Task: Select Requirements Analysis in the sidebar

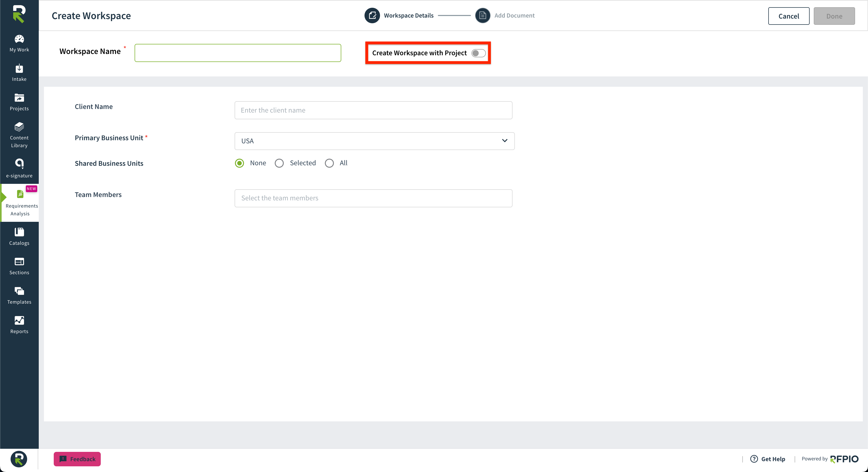Action: point(20,203)
